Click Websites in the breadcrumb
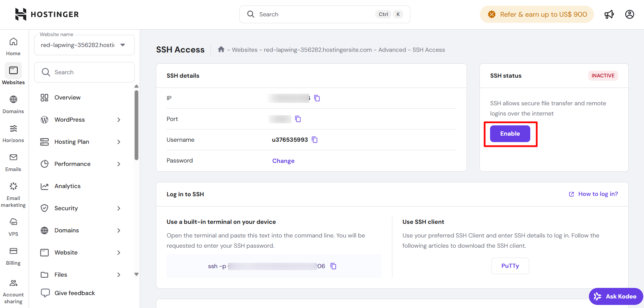644x308 pixels. (x=245, y=50)
